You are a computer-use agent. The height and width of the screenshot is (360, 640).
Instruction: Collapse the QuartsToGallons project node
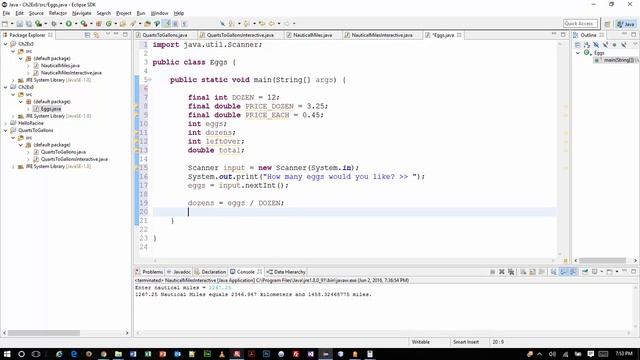[x=6, y=131]
